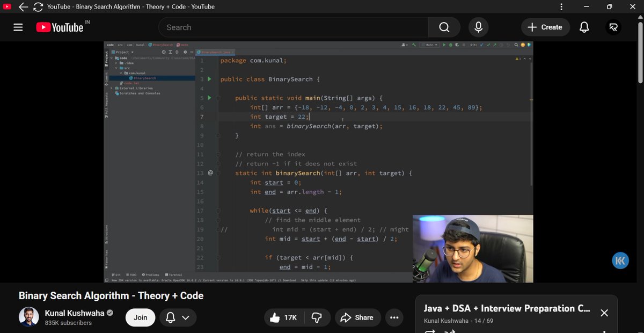Open the Pull Requests side stripe tab

(x=106, y=104)
